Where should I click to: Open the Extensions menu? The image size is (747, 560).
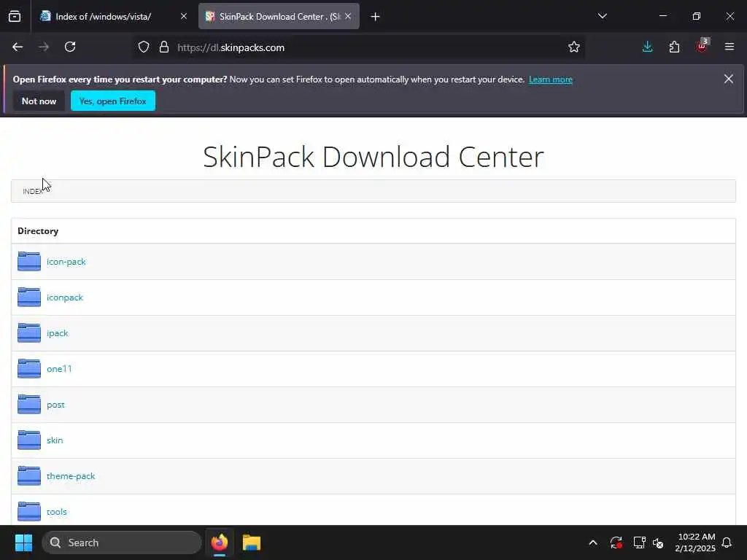(x=674, y=47)
